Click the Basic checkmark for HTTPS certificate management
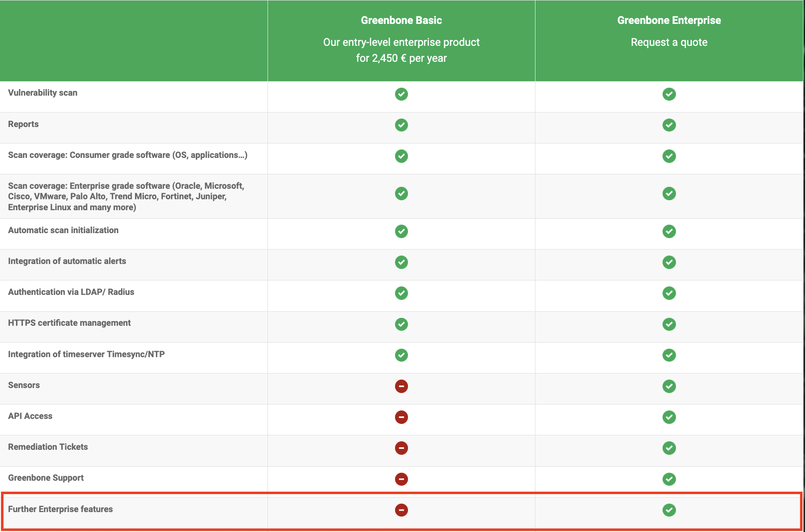 (401, 324)
